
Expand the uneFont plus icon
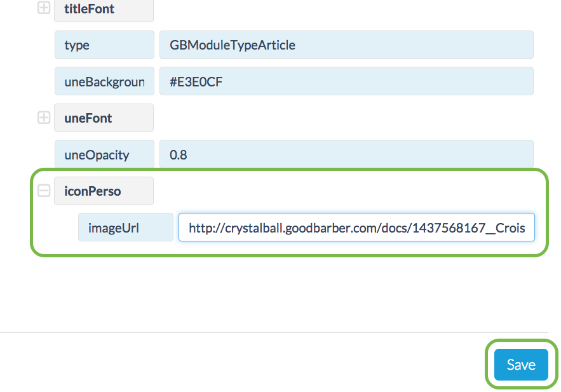(44, 118)
